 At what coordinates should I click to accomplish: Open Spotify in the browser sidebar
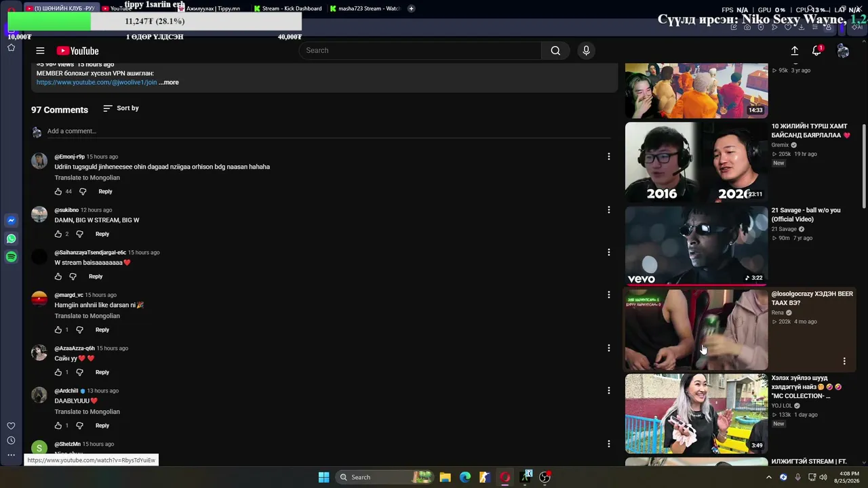click(x=11, y=257)
